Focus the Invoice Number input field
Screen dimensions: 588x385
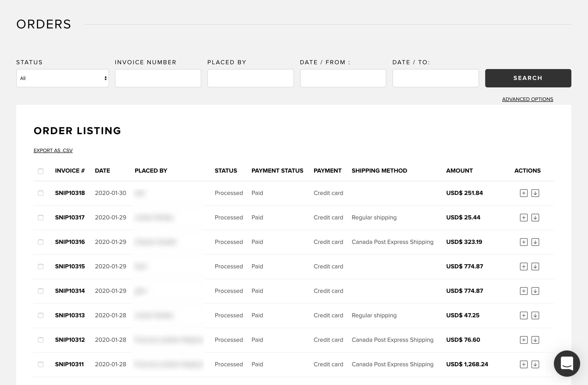click(158, 78)
